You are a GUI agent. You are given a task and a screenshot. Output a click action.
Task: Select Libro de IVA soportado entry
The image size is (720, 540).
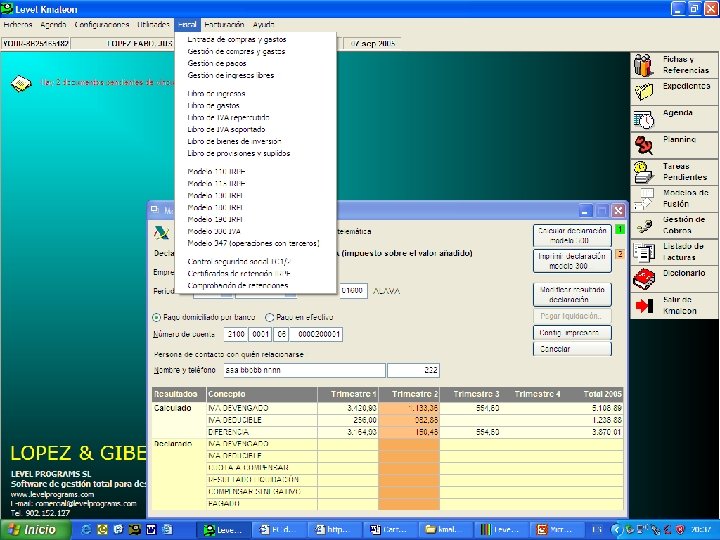point(226,129)
